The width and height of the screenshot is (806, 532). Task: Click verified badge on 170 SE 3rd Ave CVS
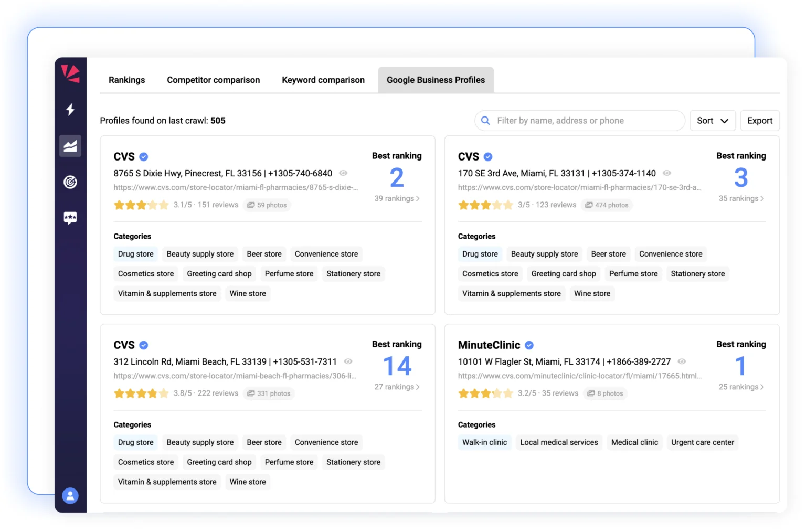(488, 157)
